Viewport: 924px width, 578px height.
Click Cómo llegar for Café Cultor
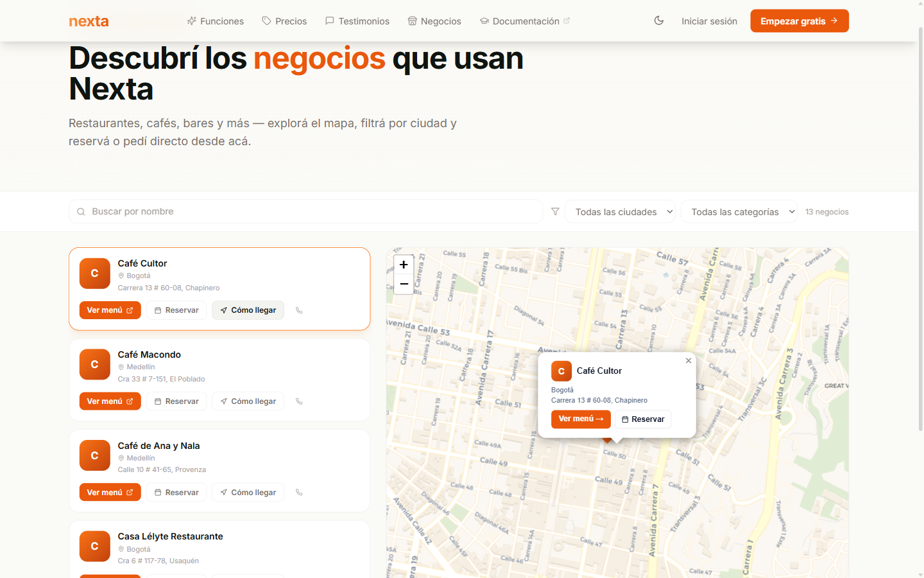[x=248, y=310]
